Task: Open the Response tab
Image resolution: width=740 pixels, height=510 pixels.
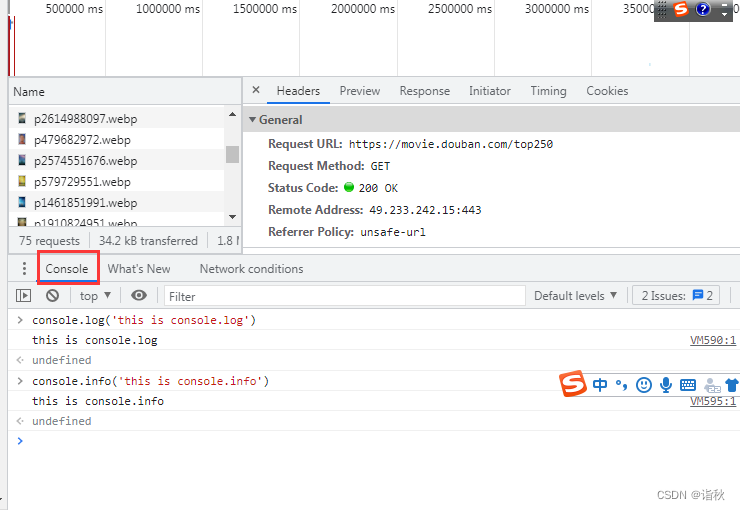Action: (424, 91)
